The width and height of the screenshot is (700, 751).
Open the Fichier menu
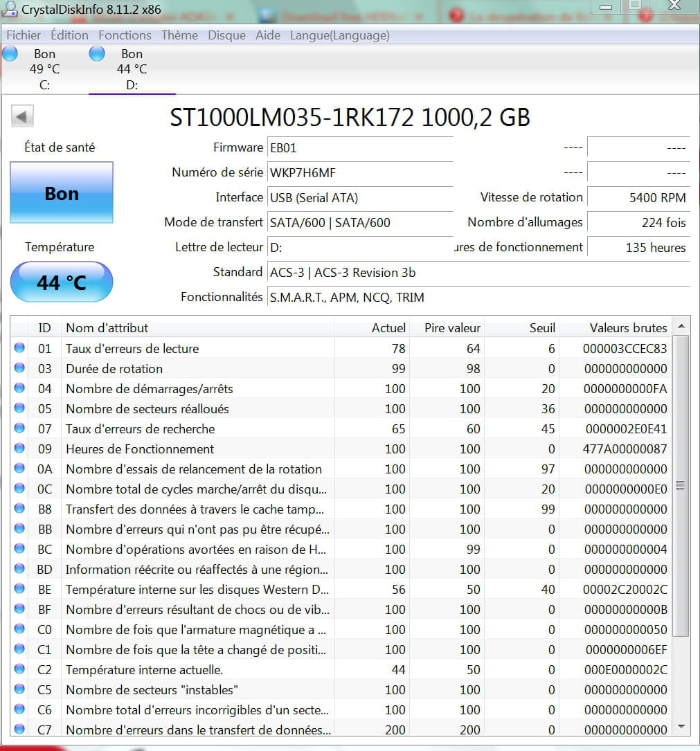[24, 35]
